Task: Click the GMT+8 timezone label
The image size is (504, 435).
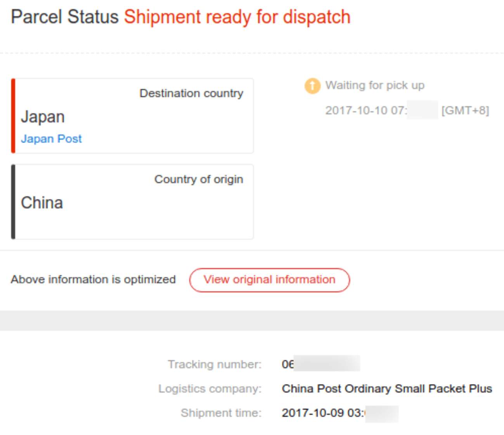Action: click(x=465, y=110)
